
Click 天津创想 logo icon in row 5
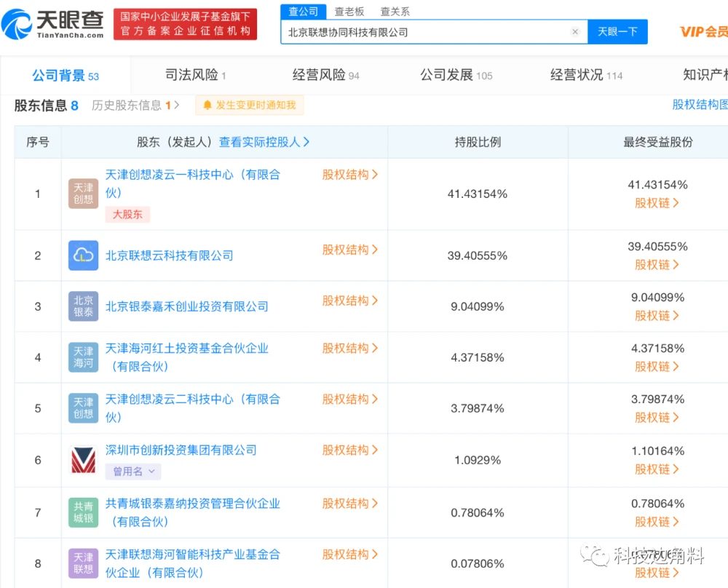pyautogui.click(x=83, y=408)
